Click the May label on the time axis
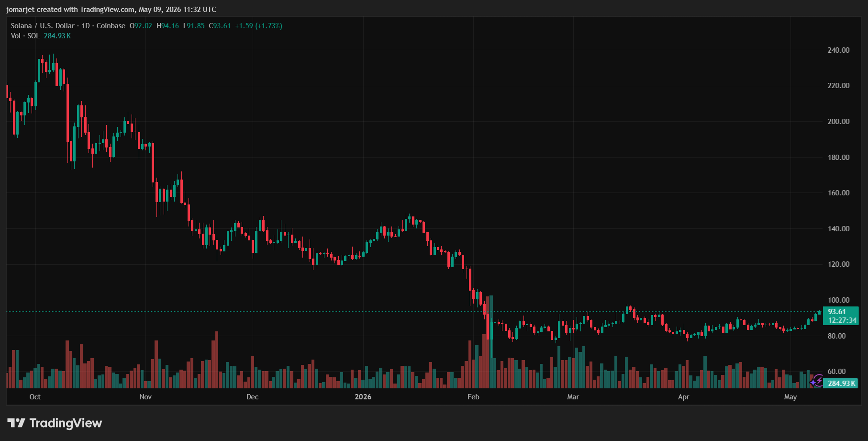This screenshot has height=441, width=868. click(x=790, y=397)
